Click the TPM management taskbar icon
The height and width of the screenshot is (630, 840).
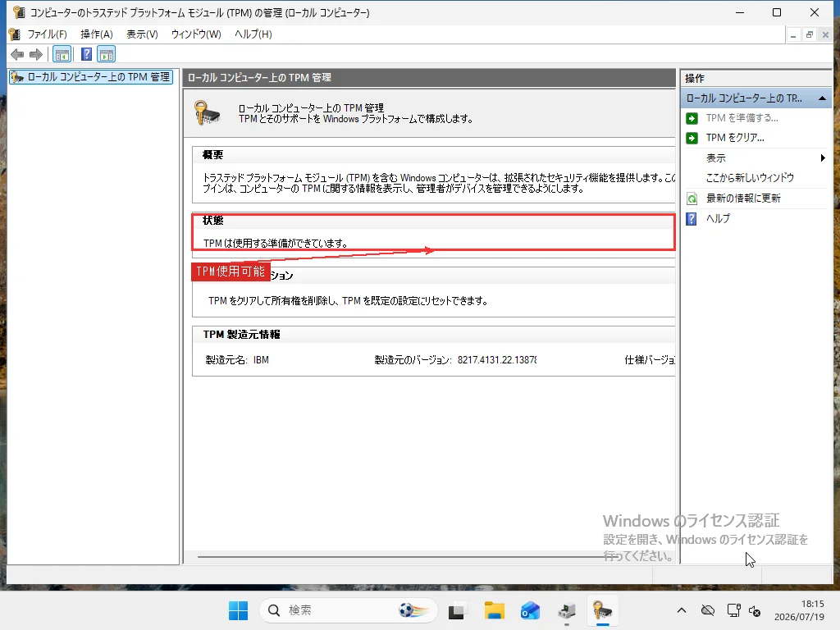click(x=602, y=610)
